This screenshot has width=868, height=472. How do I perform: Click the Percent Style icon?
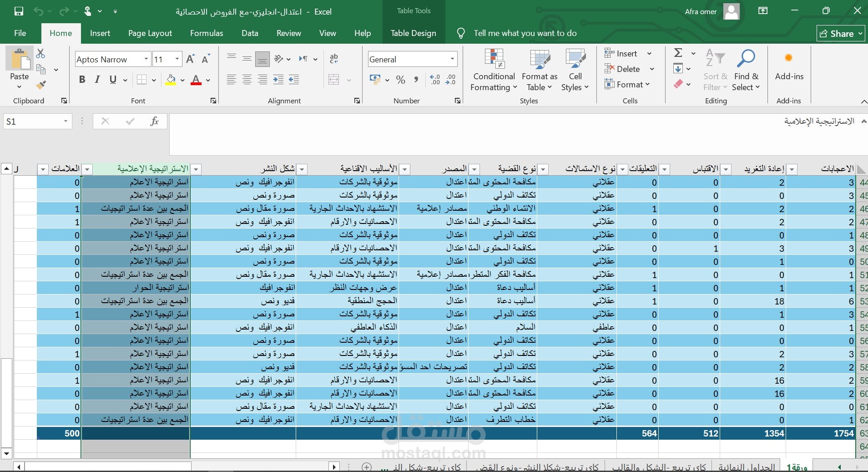coord(400,80)
